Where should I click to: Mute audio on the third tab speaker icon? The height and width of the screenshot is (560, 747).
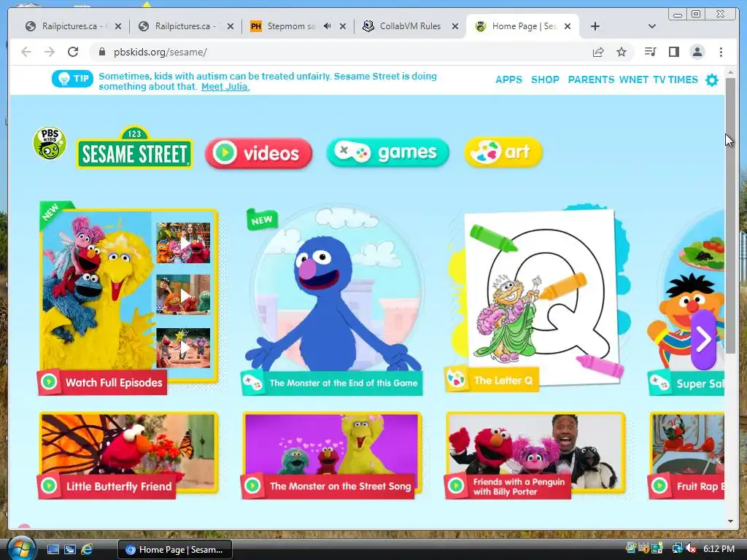(328, 26)
